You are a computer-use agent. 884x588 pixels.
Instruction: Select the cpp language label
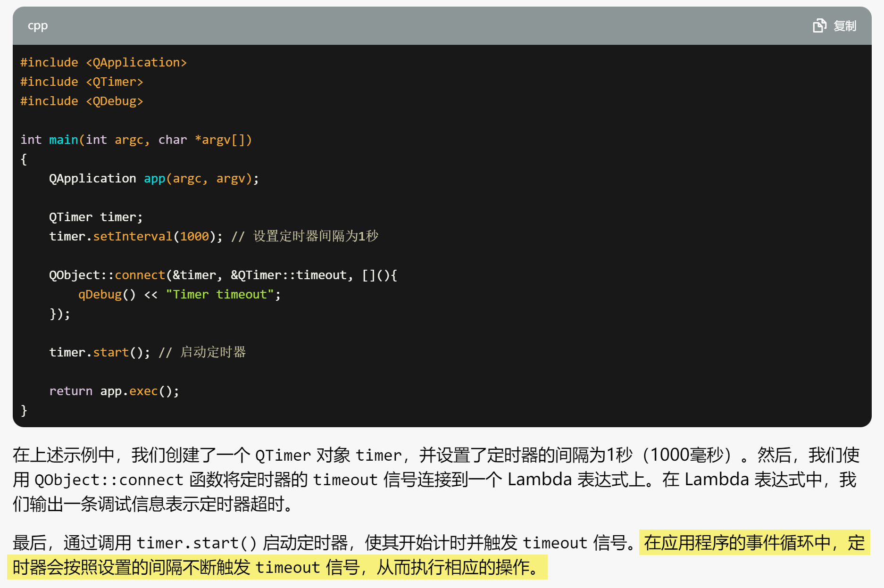pos(37,25)
